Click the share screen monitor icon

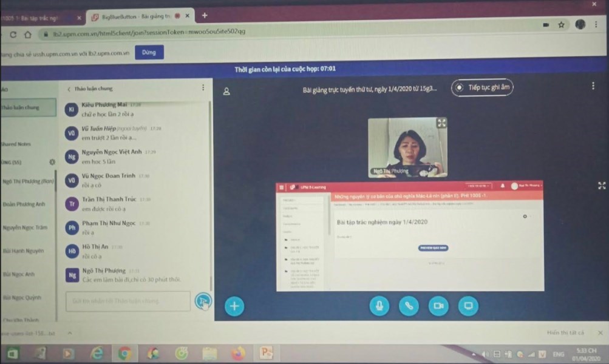click(x=468, y=306)
